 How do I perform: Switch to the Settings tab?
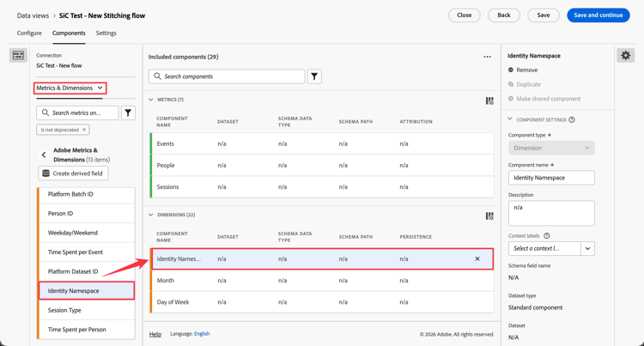(x=106, y=33)
